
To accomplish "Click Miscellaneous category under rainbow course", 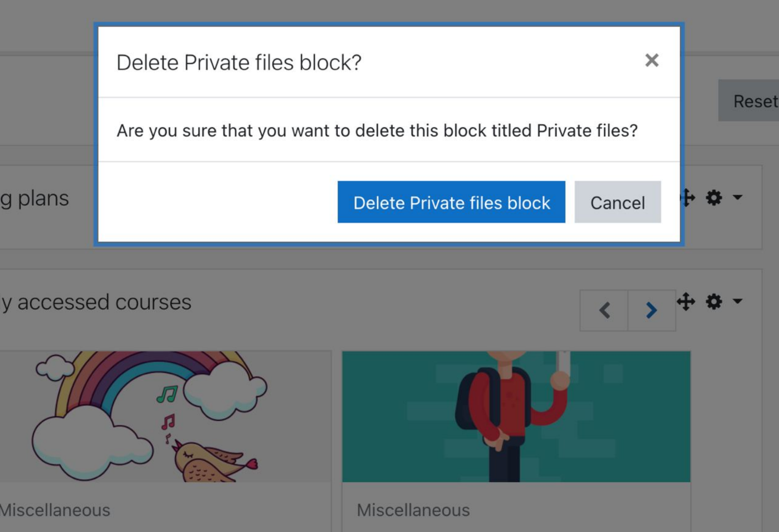I will coord(55,510).
